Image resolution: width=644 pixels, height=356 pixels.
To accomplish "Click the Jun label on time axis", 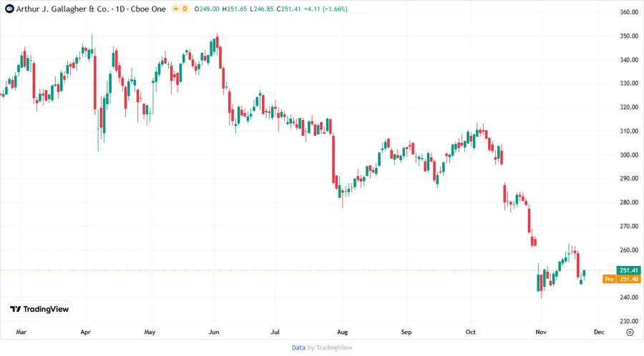I will coord(214,332).
